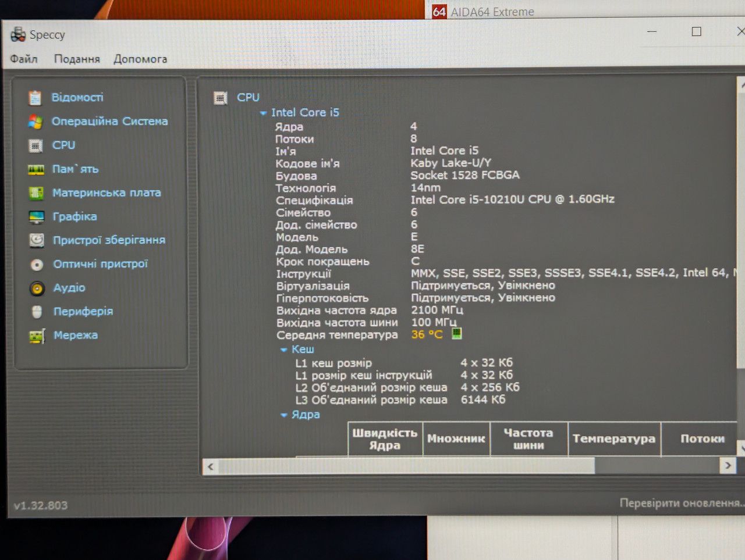
Task: Open the Подання menu
Action: 77,59
